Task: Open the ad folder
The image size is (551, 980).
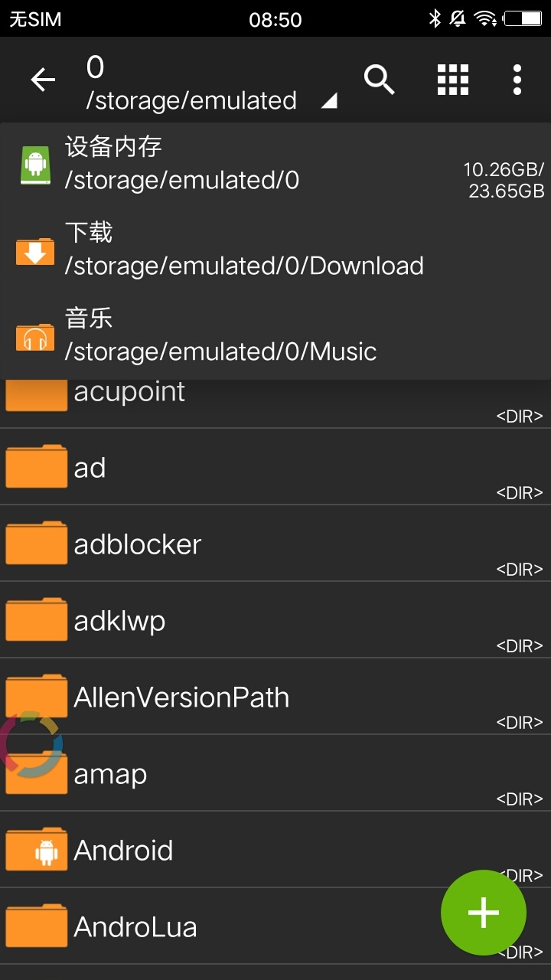Action: pyautogui.click(x=90, y=468)
